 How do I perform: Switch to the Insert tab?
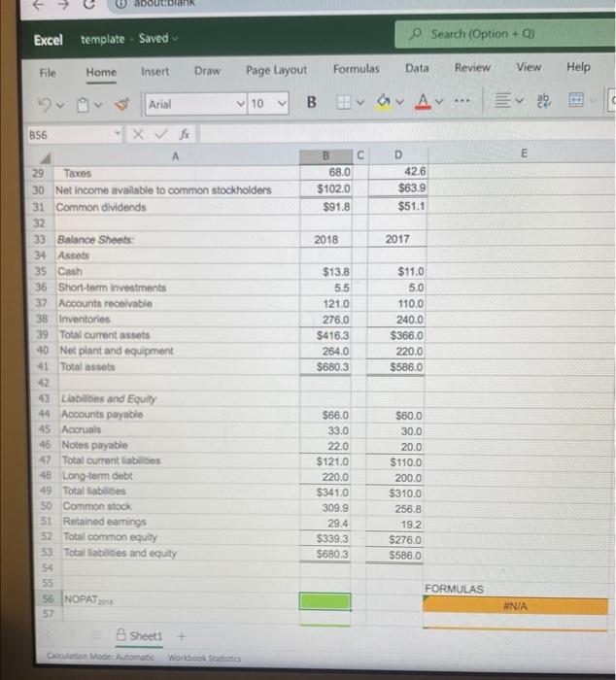[154, 72]
